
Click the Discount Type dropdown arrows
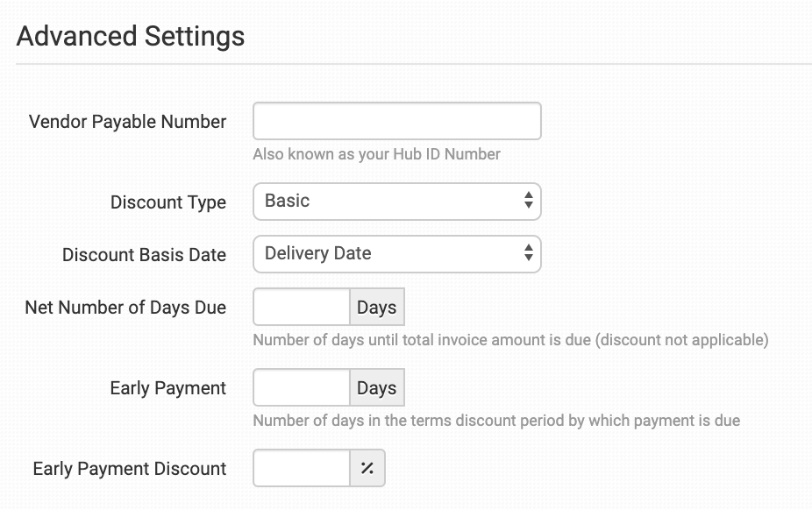click(x=528, y=201)
